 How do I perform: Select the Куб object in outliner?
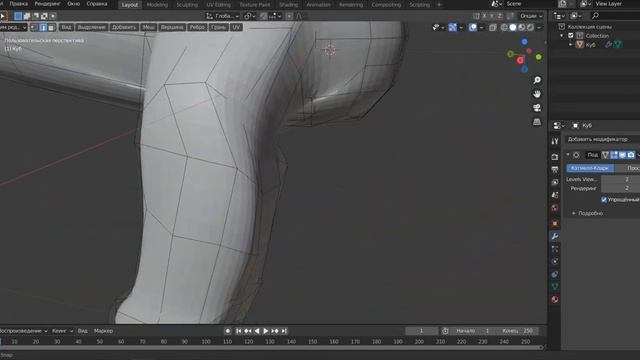click(x=591, y=45)
